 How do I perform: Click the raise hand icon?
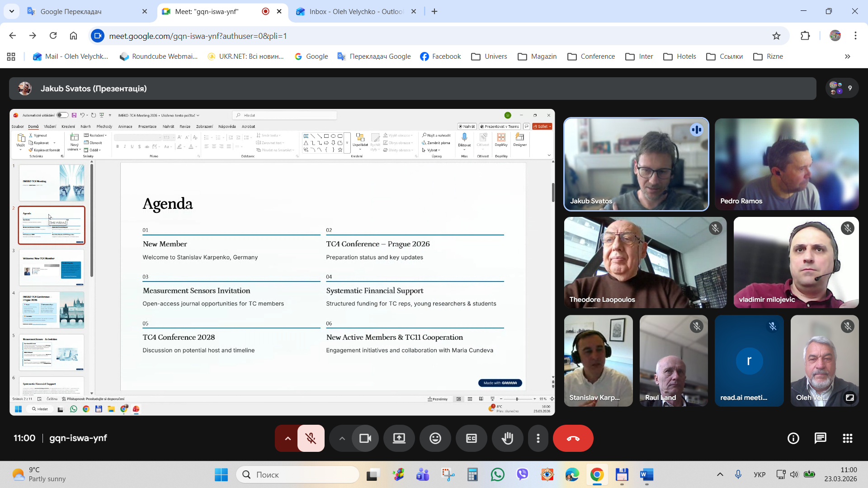pos(507,438)
